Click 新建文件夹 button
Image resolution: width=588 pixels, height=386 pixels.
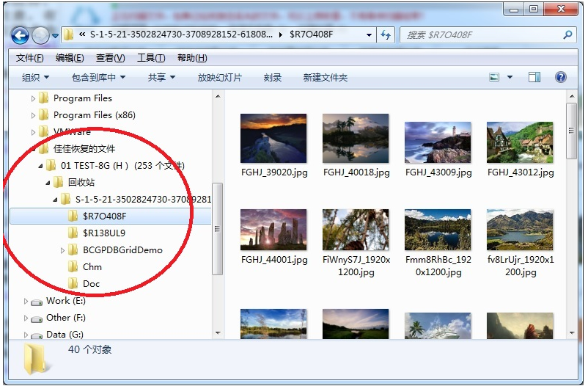pos(325,77)
